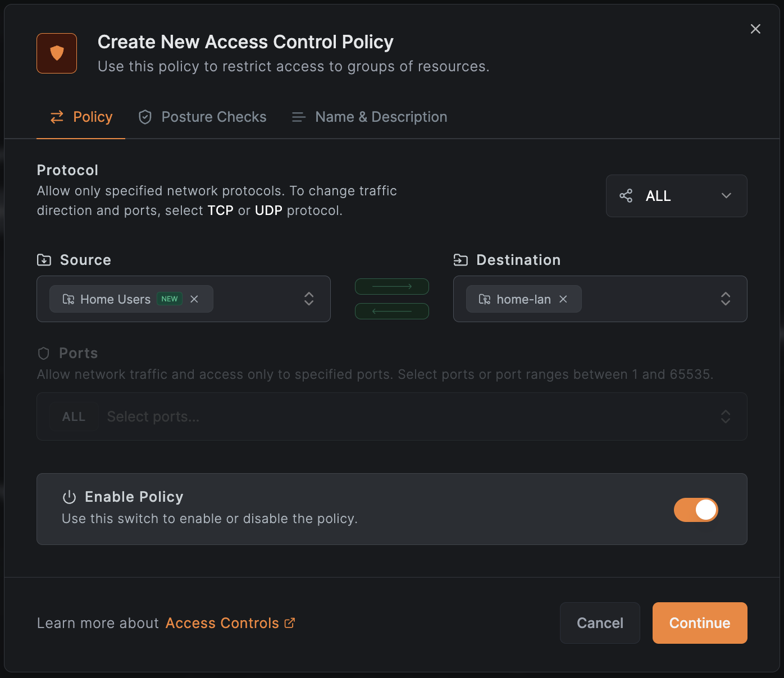Click the icon inside the home-lan tag
The image size is (784, 678).
pos(484,299)
